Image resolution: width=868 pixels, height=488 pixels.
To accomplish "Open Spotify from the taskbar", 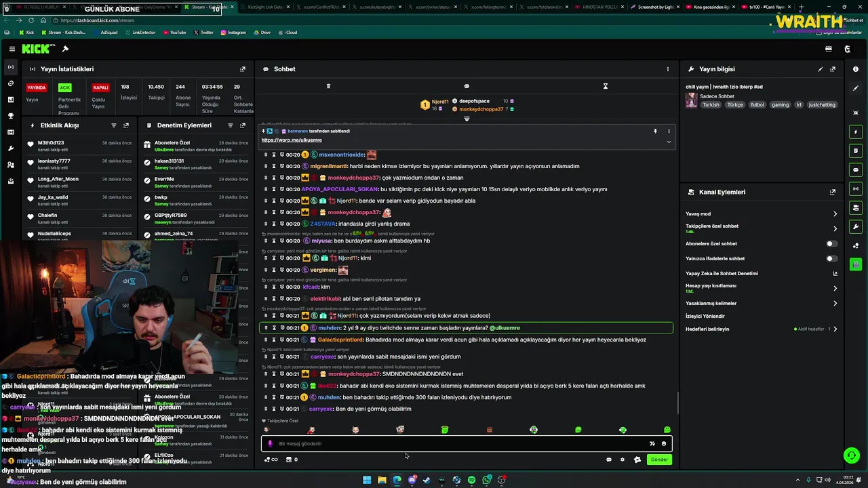I will point(472,480).
